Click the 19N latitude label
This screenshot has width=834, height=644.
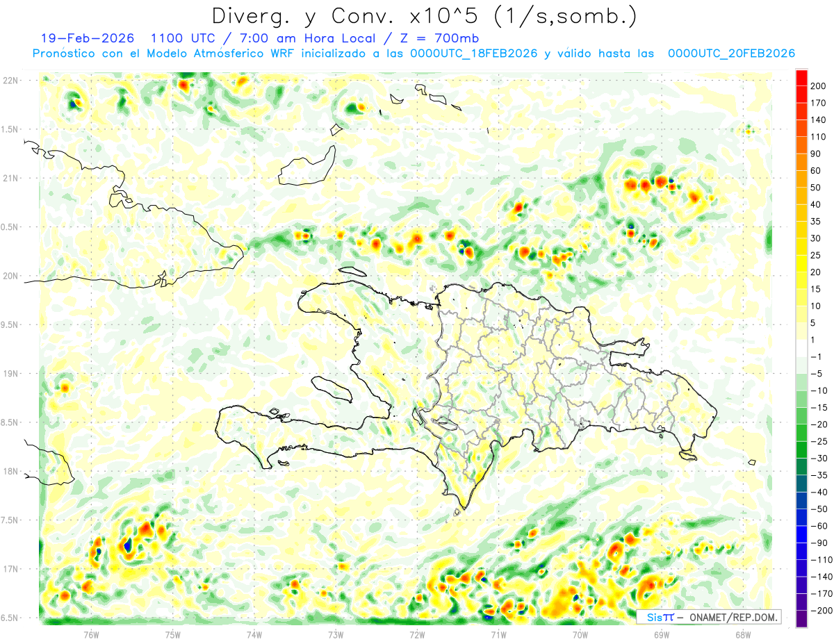10,374
